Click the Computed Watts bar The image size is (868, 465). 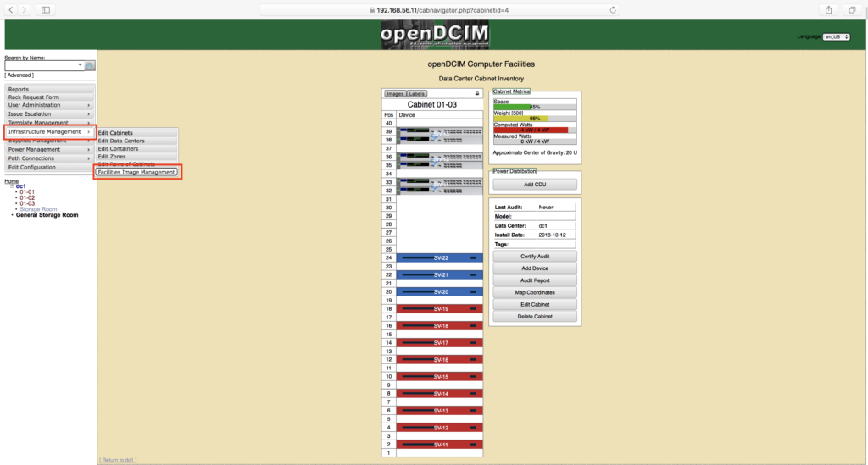coord(535,130)
